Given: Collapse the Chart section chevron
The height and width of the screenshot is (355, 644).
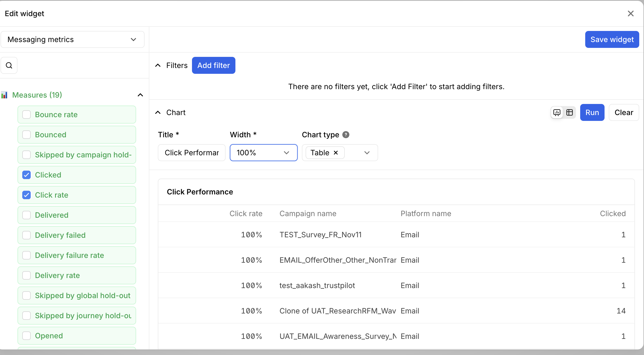Looking at the screenshot, I should point(158,112).
